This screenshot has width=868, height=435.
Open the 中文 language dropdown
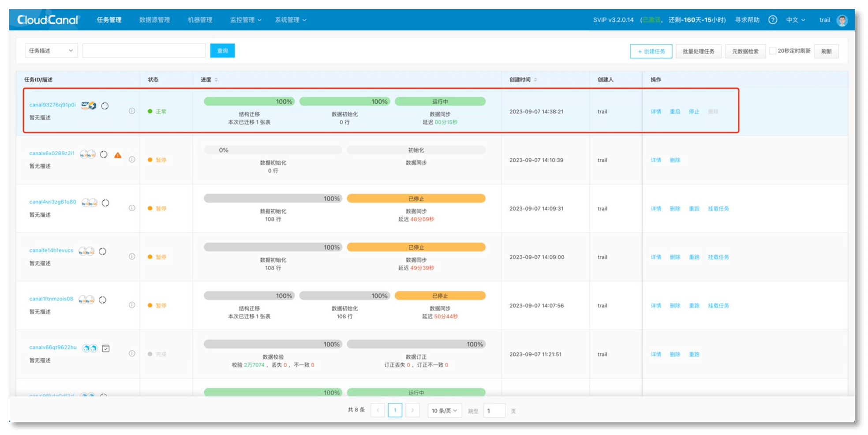point(796,20)
